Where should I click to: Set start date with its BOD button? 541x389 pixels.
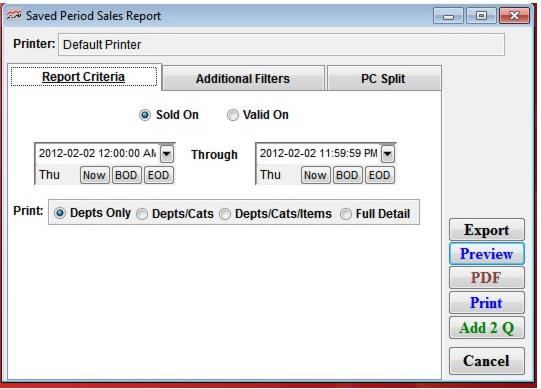(x=127, y=175)
